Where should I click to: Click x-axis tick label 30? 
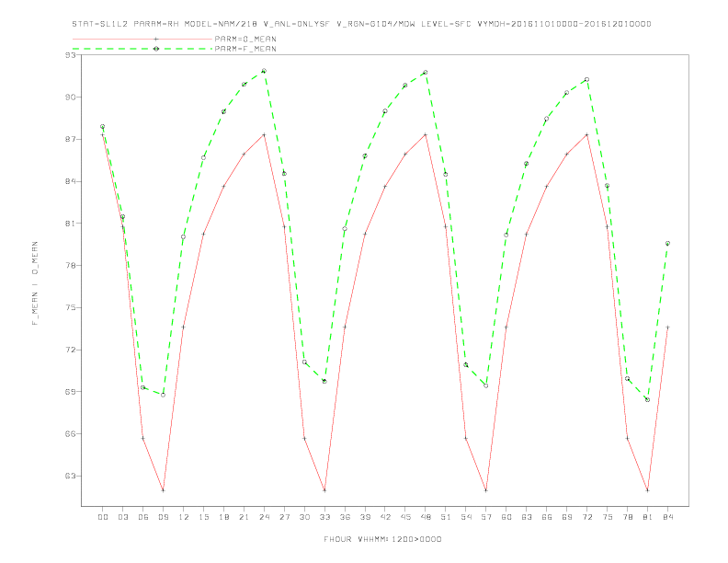coord(304,517)
